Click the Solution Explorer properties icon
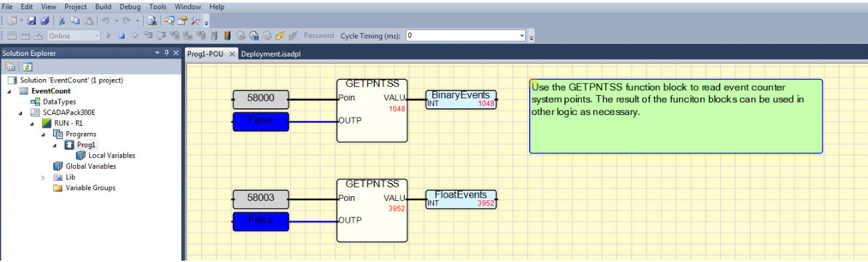The image size is (868, 262). tap(11, 66)
